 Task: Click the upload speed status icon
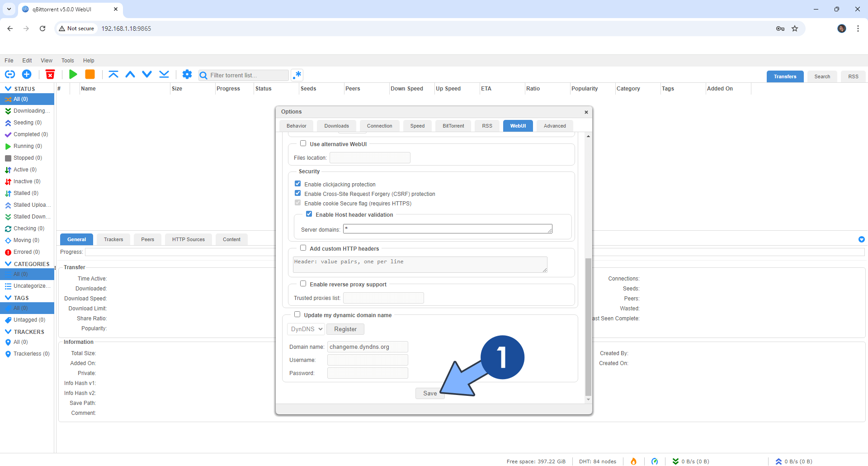click(x=778, y=461)
